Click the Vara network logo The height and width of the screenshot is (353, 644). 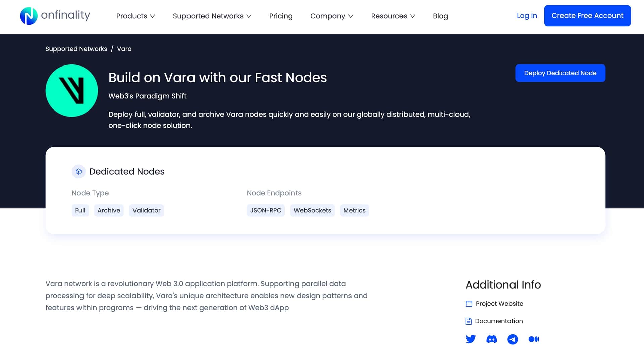coord(71,91)
